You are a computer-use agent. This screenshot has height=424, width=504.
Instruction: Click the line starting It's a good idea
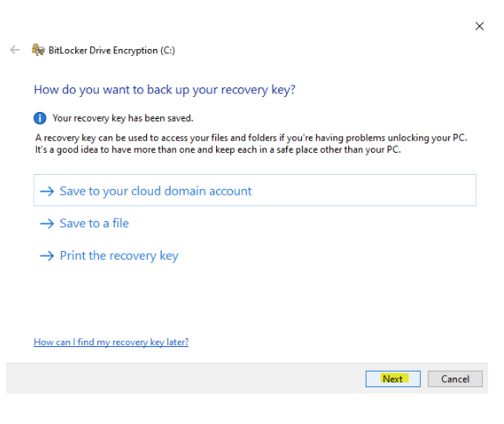(x=218, y=149)
